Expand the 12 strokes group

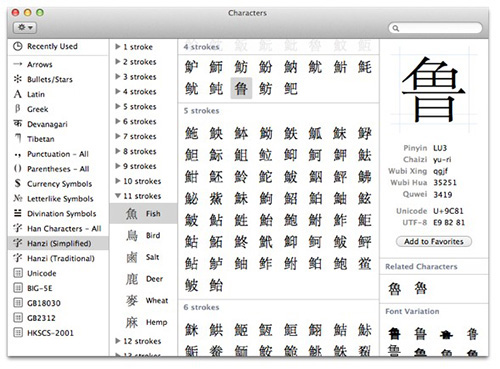(x=118, y=341)
